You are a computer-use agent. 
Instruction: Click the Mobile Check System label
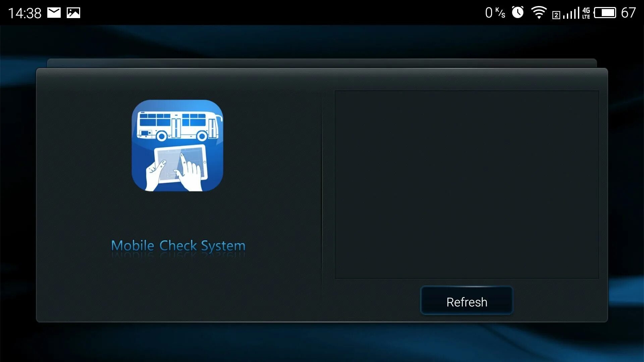(179, 246)
